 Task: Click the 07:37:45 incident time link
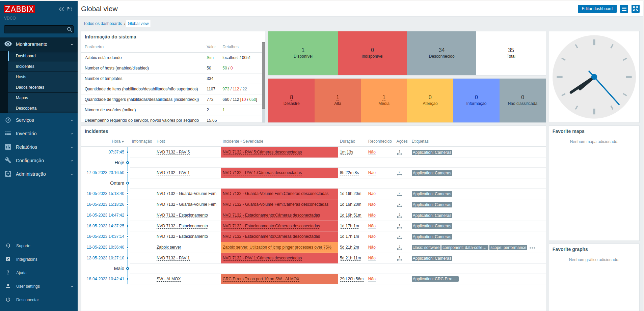[116, 152]
